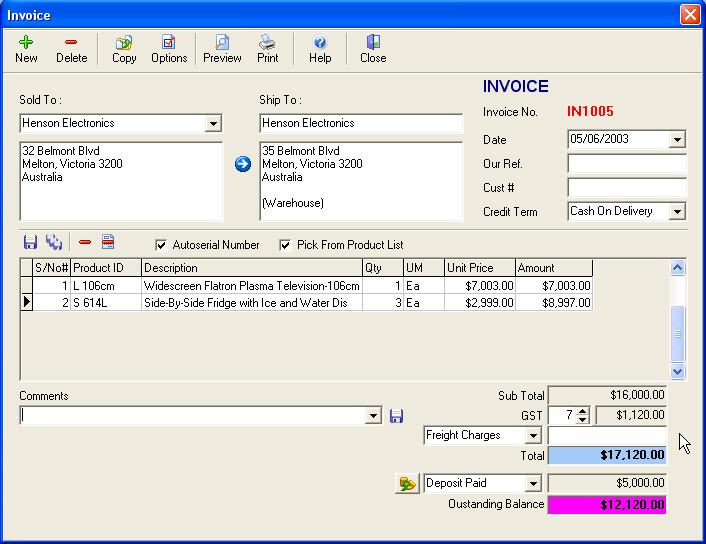Print the invoice
The image size is (706, 544).
[x=267, y=49]
